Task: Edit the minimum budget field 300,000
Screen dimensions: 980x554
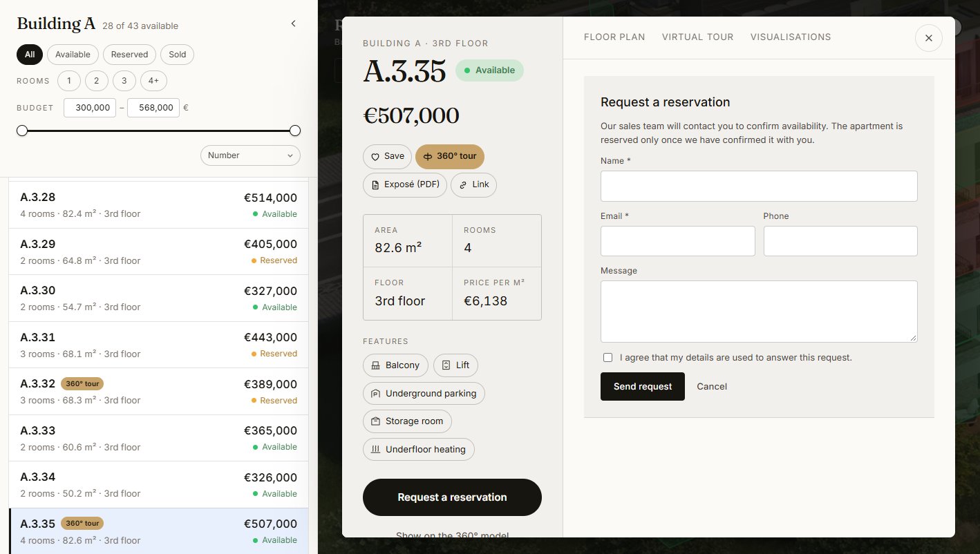Action: point(90,108)
